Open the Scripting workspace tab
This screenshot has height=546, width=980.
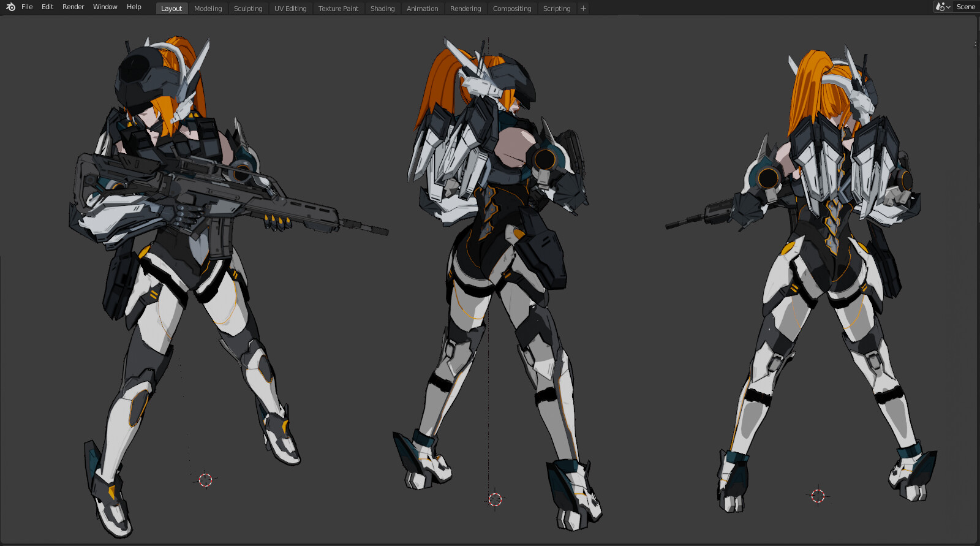(557, 9)
